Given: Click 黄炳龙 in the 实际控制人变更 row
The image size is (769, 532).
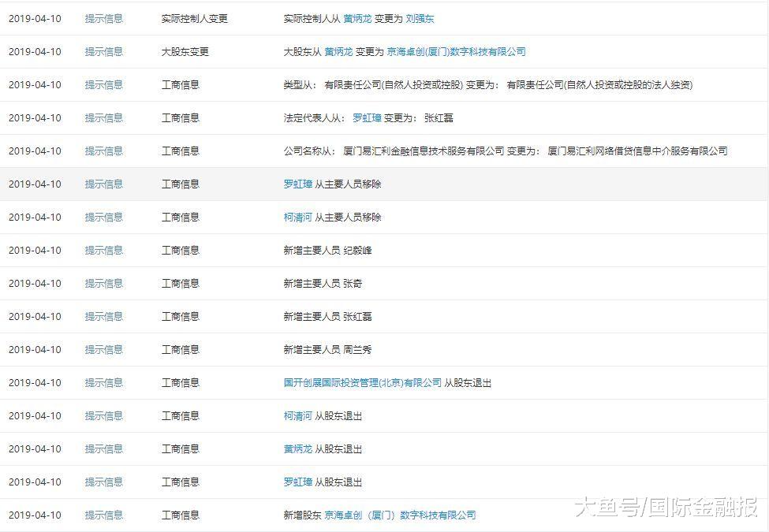Looking at the screenshot, I should click(357, 18).
